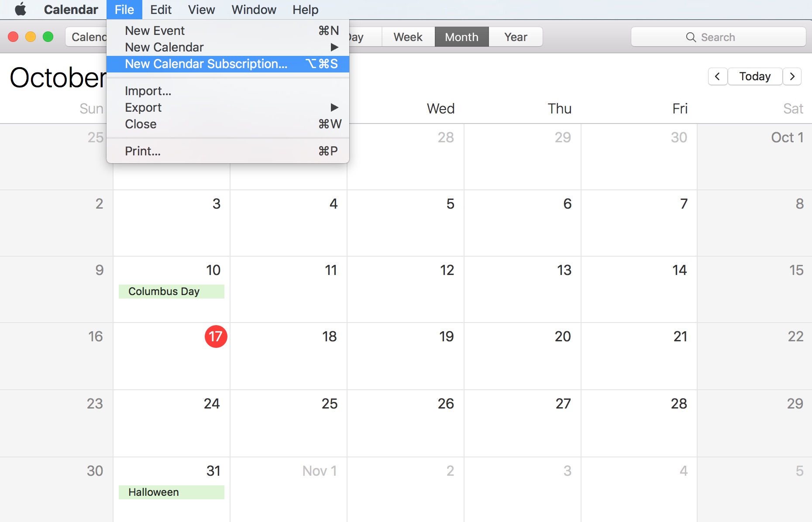Select the Nov 1 date cell
This screenshot has height=522, width=812.
tap(289, 490)
